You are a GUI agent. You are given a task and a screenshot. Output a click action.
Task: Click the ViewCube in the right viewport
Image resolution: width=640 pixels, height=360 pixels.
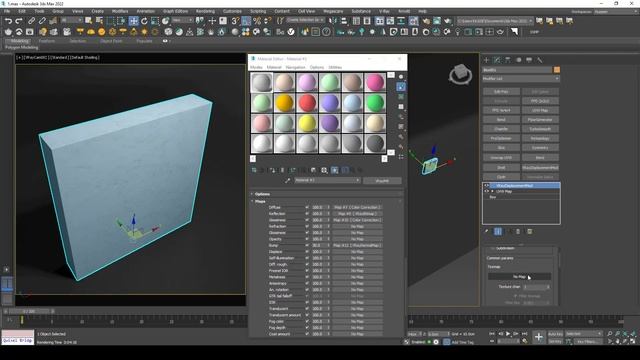pyautogui.click(x=460, y=74)
